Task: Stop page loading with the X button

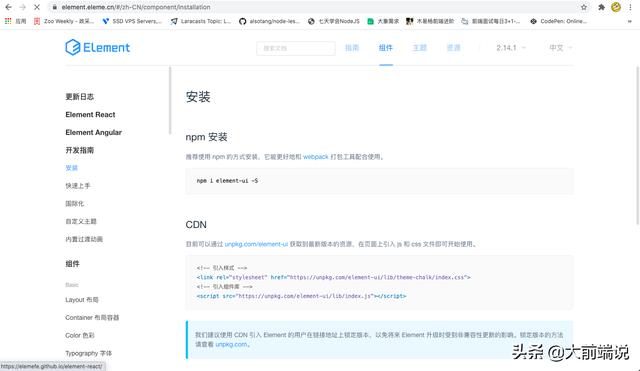Action: tap(37, 7)
